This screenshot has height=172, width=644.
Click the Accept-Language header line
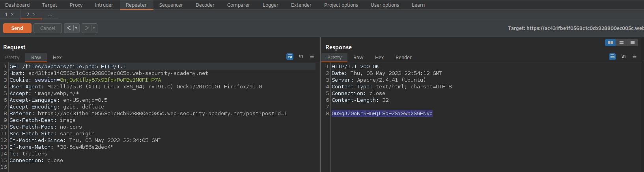[x=58, y=100]
